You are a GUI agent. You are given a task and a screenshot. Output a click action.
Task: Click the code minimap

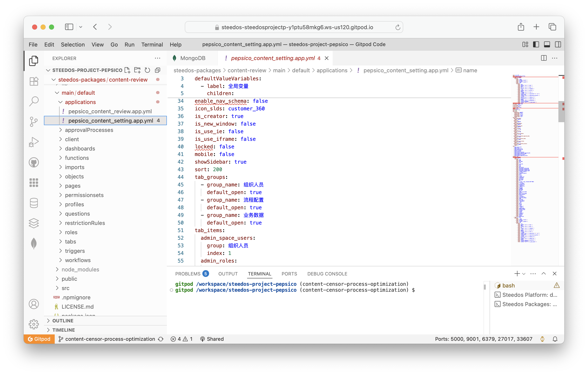pyautogui.click(x=534, y=159)
